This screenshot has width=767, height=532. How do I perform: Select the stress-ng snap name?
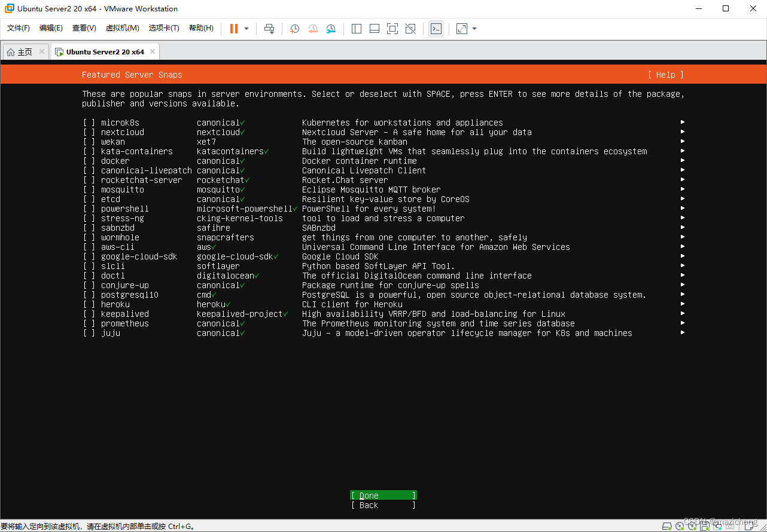(123, 218)
